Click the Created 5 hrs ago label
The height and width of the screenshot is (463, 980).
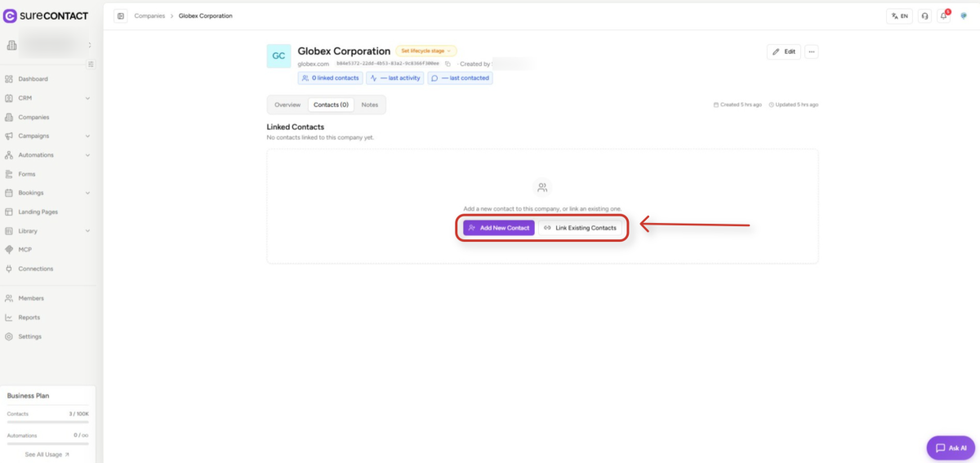pos(737,105)
